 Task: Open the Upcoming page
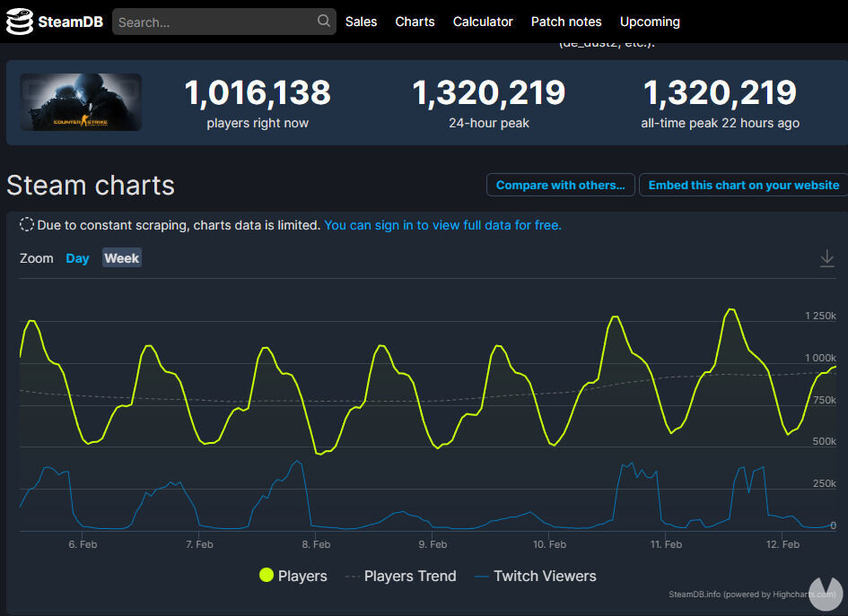pos(650,22)
